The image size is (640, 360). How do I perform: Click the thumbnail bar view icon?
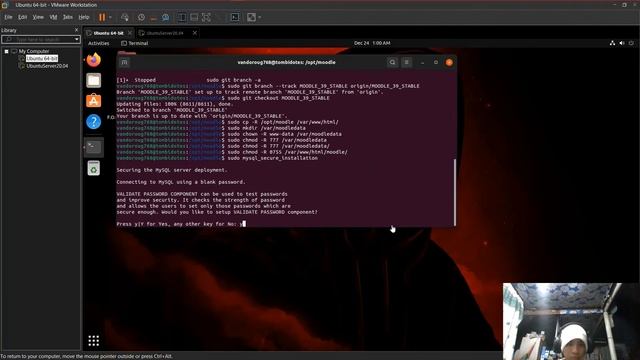[x=194, y=17]
